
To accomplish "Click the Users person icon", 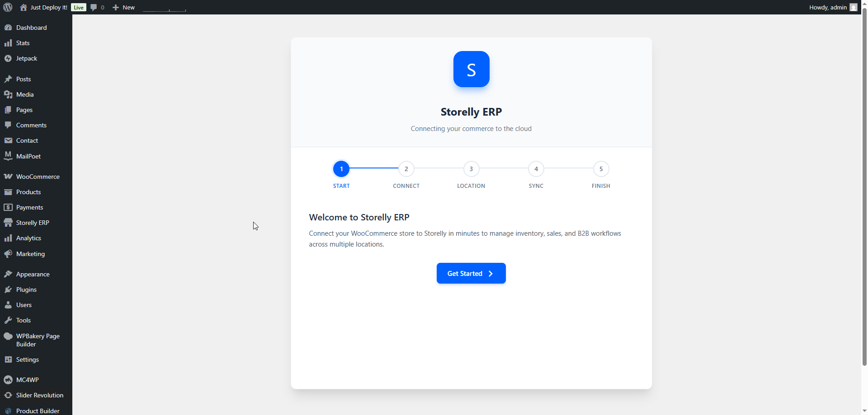I will (8, 305).
